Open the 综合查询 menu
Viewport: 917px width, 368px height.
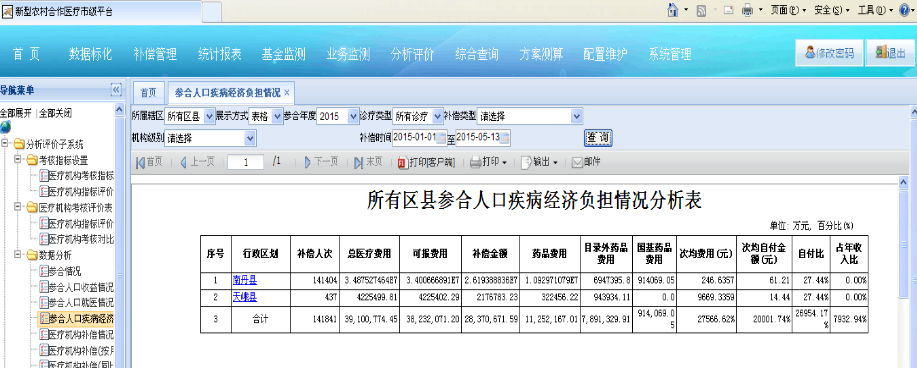[x=477, y=54]
